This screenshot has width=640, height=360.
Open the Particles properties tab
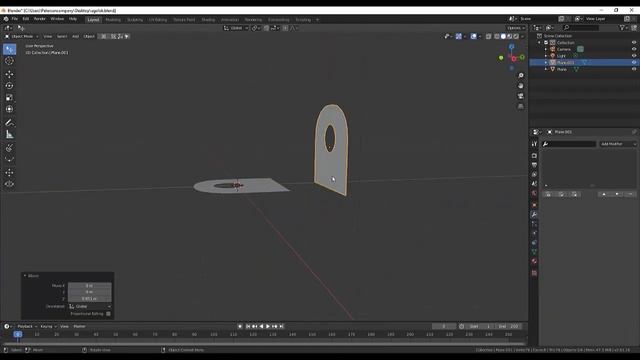pyautogui.click(x=534, y=224)
